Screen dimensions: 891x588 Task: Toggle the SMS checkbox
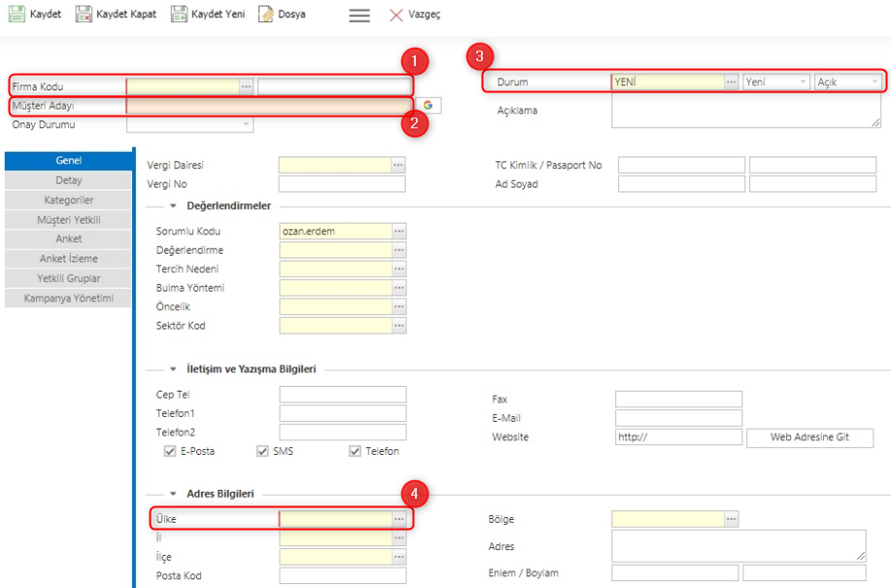coord(262,451)
